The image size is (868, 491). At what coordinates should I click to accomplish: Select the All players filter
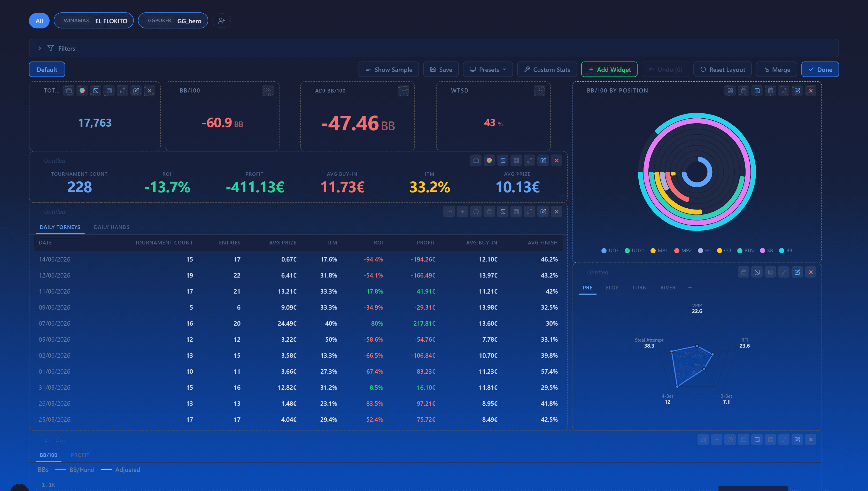pos(39,21)
